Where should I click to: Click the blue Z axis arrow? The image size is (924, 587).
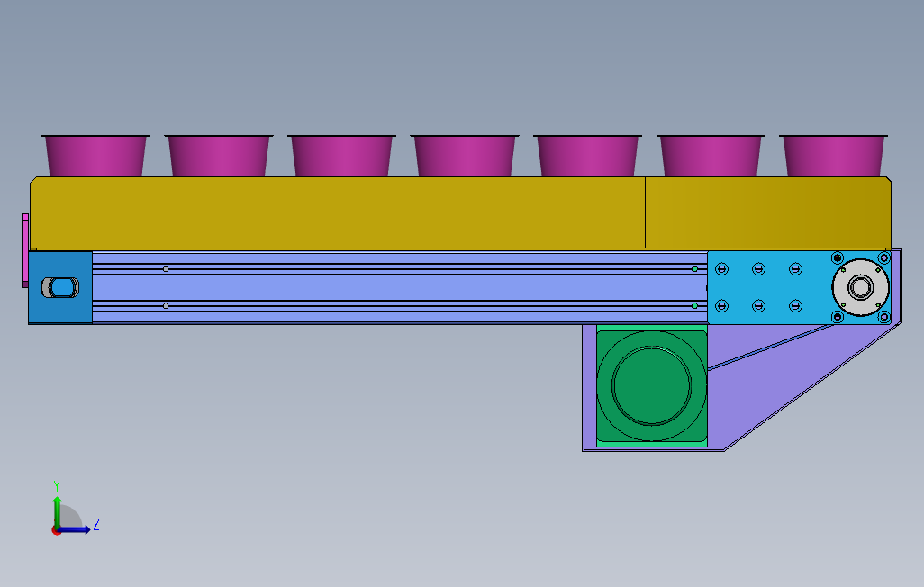pyautogui.click(x=75, y=530)
